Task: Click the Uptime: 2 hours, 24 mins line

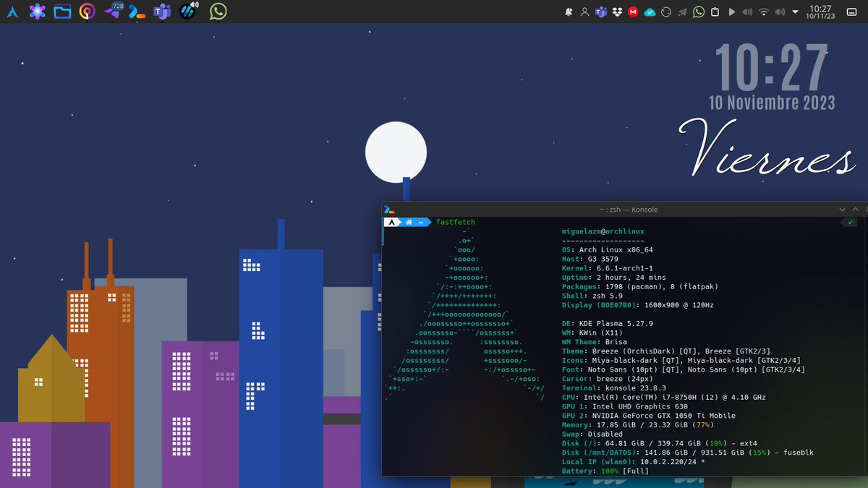Action: point(613,278)
